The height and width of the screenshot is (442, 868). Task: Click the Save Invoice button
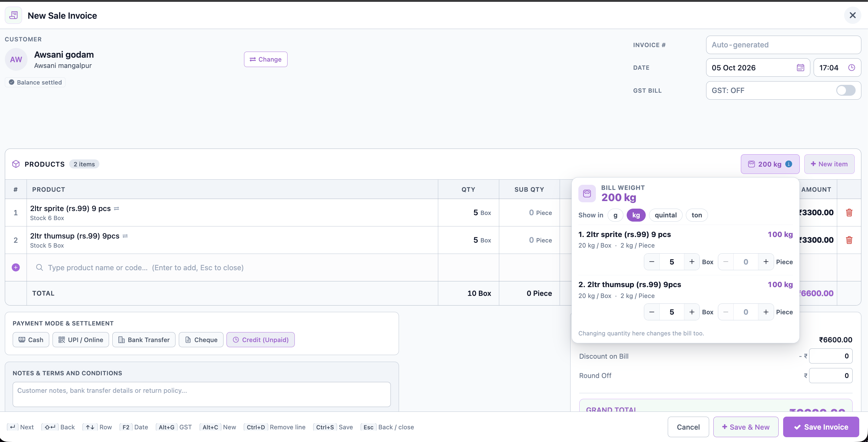point(821,427)
